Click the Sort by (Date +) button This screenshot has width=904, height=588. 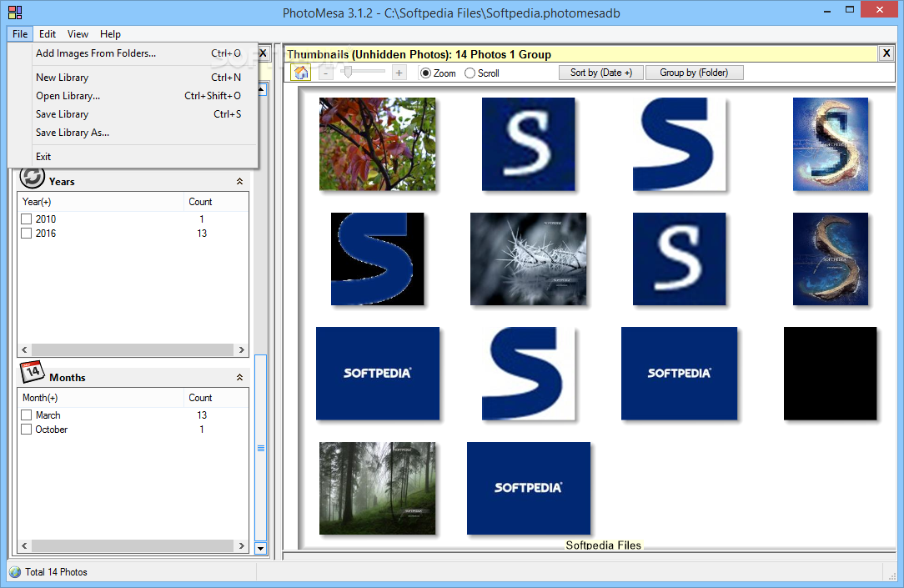(x=600, y=73)
